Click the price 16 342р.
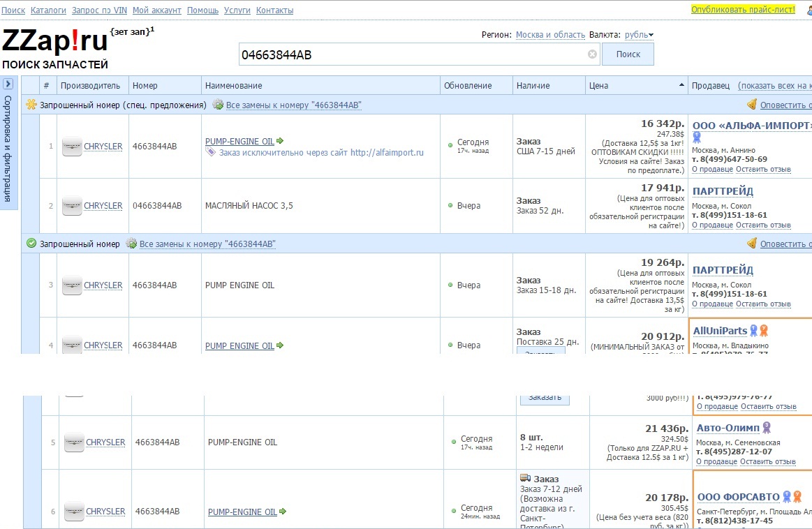The width and height of the screenshot is (812, 529). (663, 124)
